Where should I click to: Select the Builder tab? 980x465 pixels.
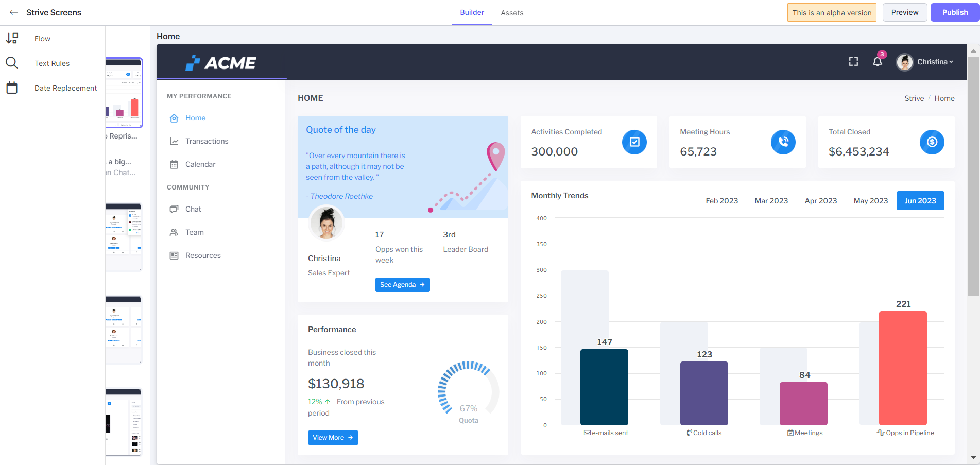click(472, 12)
